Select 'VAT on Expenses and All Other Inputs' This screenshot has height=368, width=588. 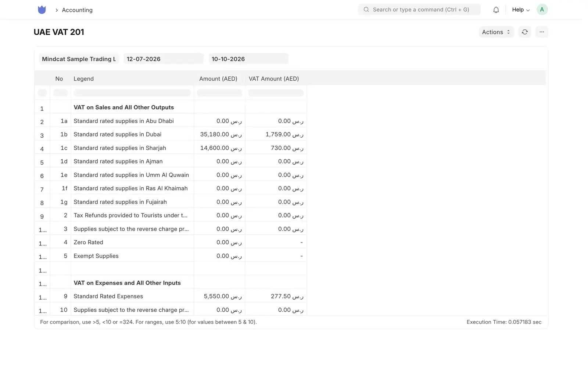[x=127, y=283]
